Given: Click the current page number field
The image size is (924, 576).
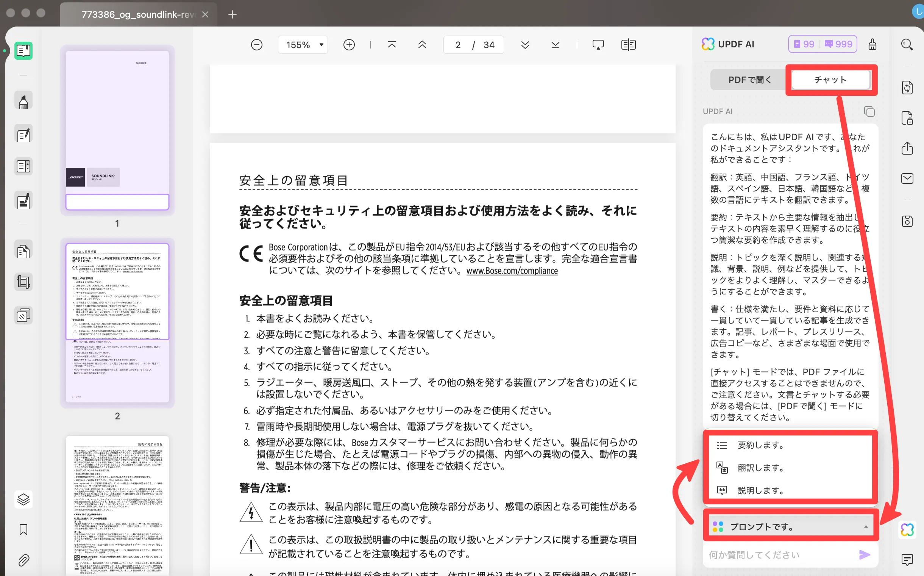Looking at the screenshot, I should tap(458, 45).
